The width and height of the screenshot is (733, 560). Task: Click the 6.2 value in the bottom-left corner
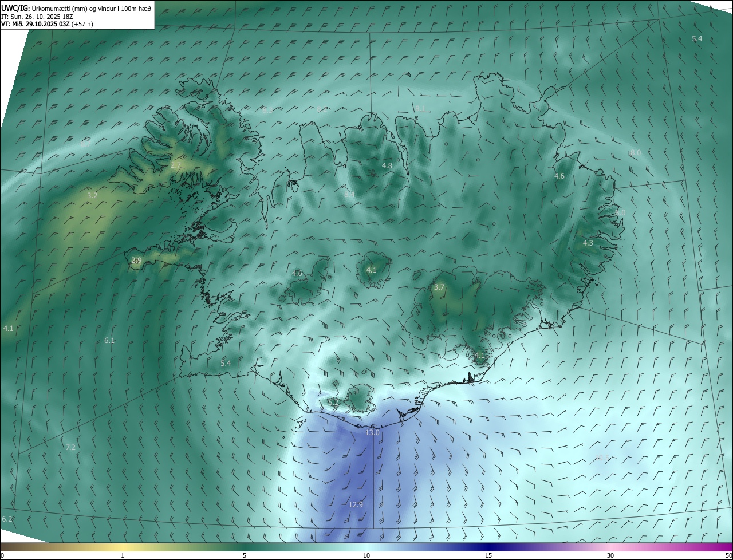coord(7,519)
